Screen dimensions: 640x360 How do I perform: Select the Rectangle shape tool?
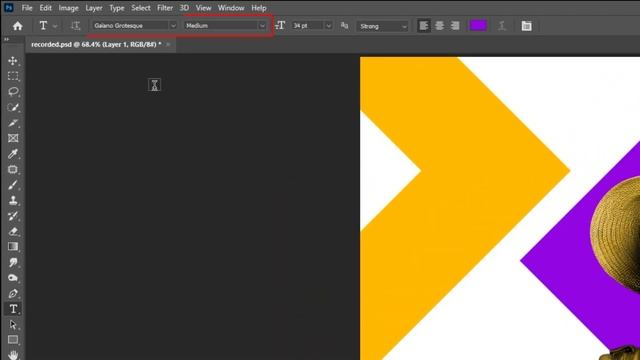click(13, 340)
